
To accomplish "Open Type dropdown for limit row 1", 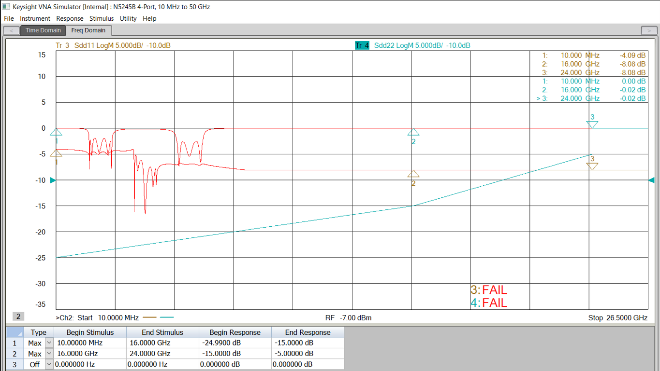I will pos(49,343).
